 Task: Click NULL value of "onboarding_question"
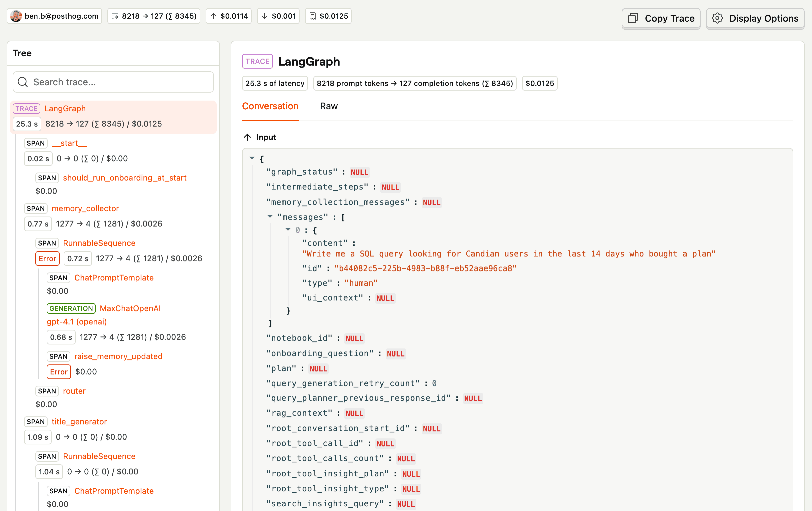[x=396, y=353]
